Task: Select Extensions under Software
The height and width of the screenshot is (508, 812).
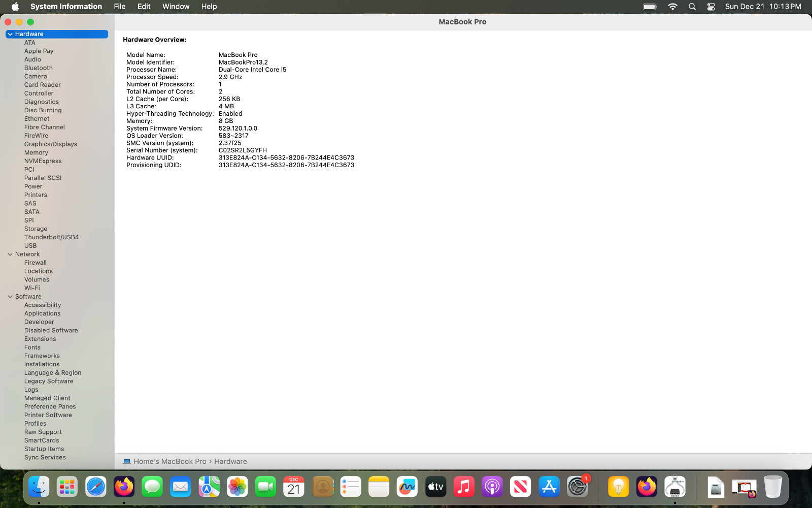Action: (x=40, y=339)
